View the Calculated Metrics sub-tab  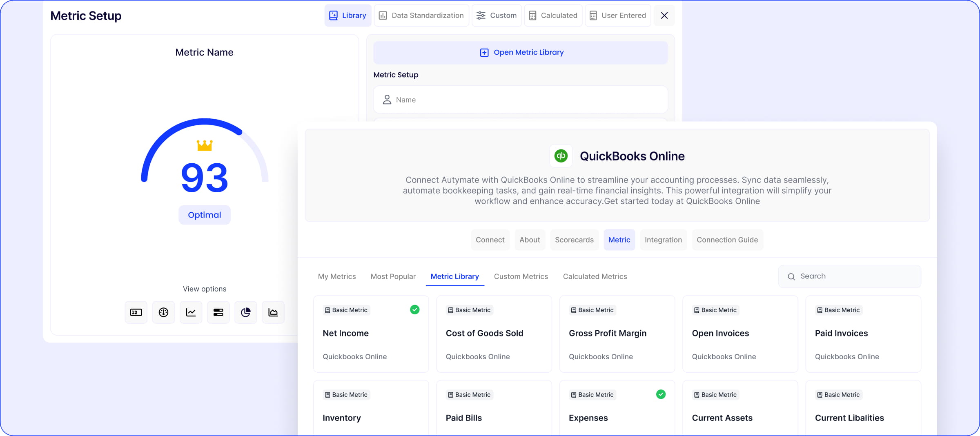[595, 276]
